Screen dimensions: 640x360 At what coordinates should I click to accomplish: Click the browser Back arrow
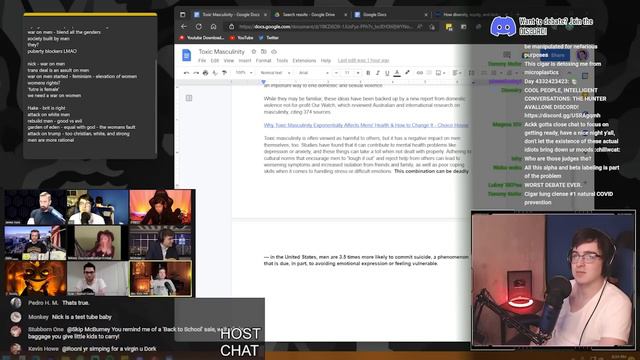tap(184, 27)
